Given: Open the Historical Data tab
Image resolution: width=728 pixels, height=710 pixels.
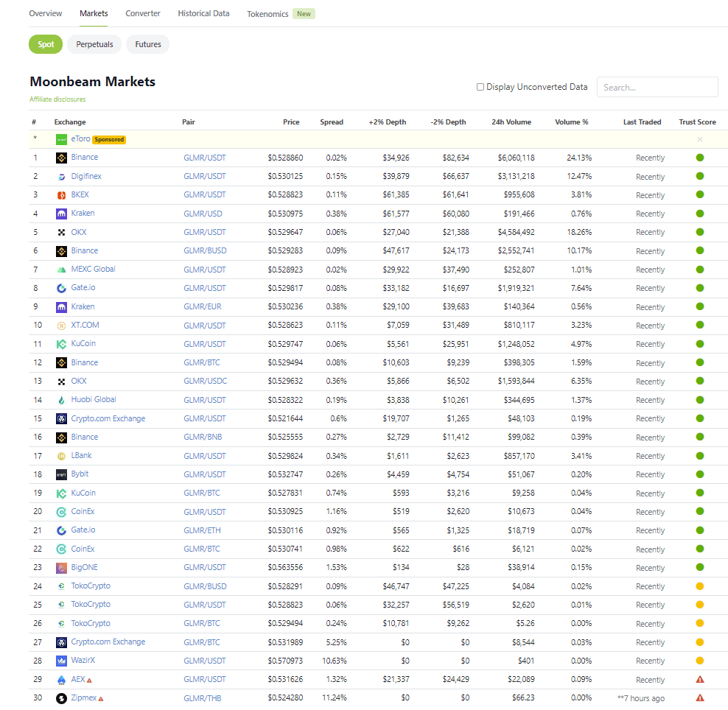Looking at the screenshot, I should [x=203, y=13].
